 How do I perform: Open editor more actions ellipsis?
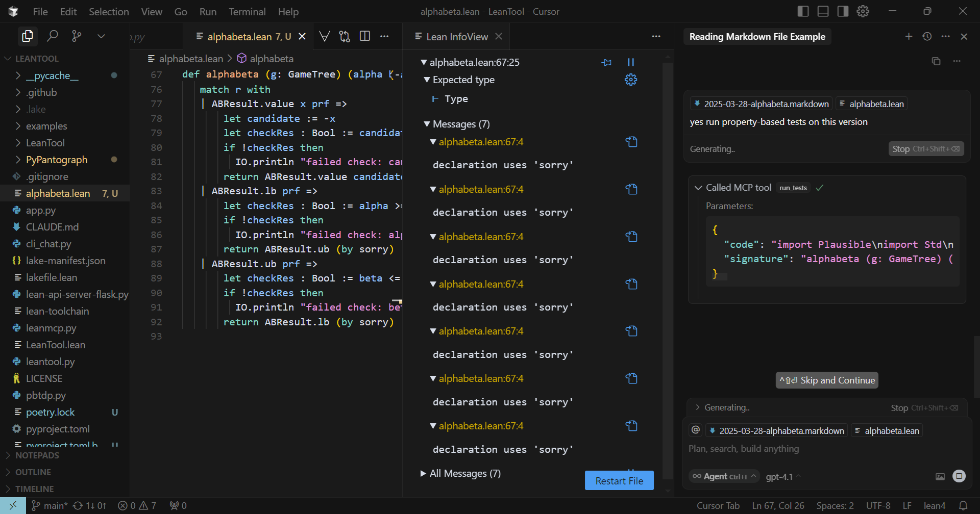[x=384, y=36]
